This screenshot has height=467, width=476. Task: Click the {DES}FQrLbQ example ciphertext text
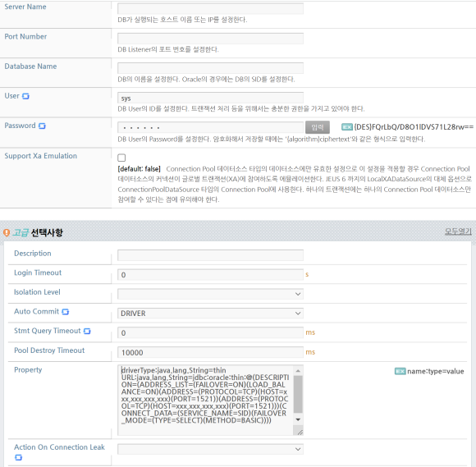pos(414,127)
